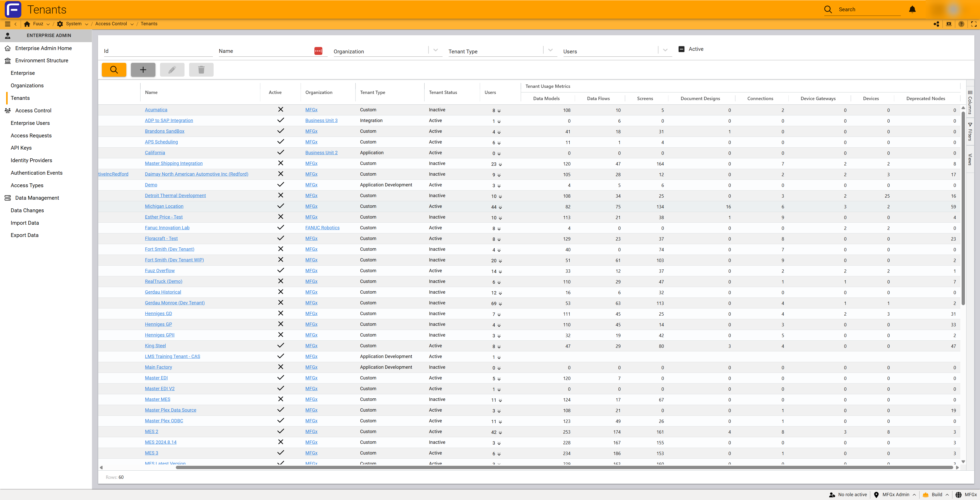Click the delete trash button
The image size is (980, 500).
click(x=201, y=70)
